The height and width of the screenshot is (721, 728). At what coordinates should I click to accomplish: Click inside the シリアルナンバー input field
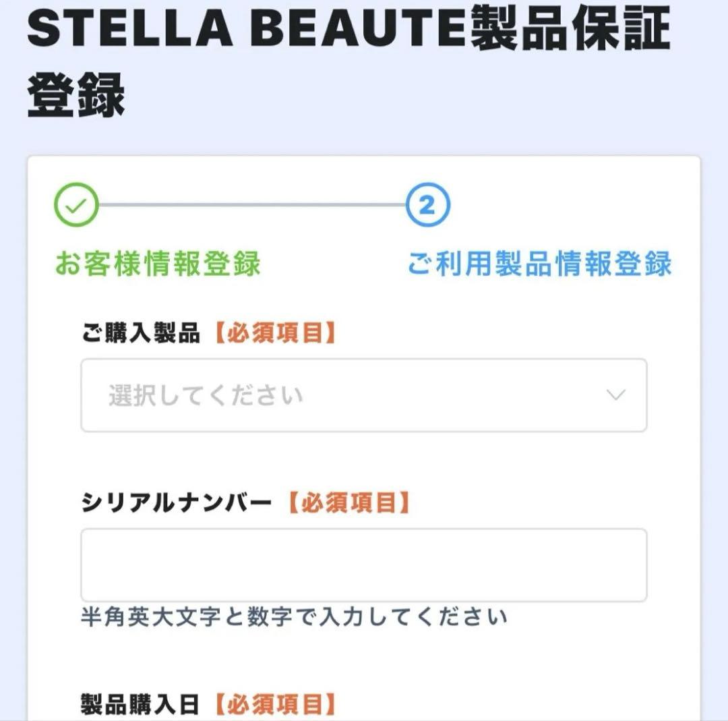[x=364, y=565]
